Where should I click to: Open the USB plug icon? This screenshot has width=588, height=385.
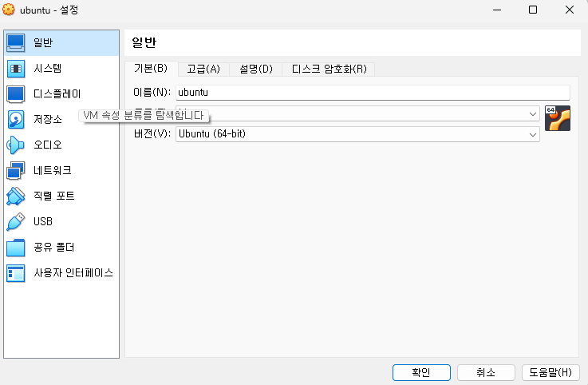click(16, 222)
